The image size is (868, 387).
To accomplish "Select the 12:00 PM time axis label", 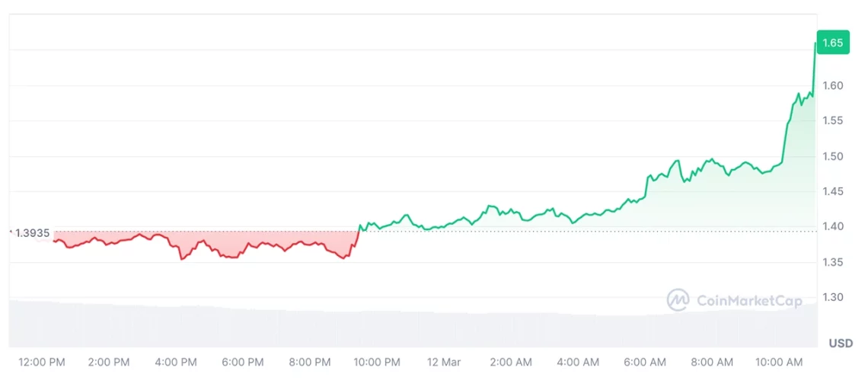I will click(42, 363).
